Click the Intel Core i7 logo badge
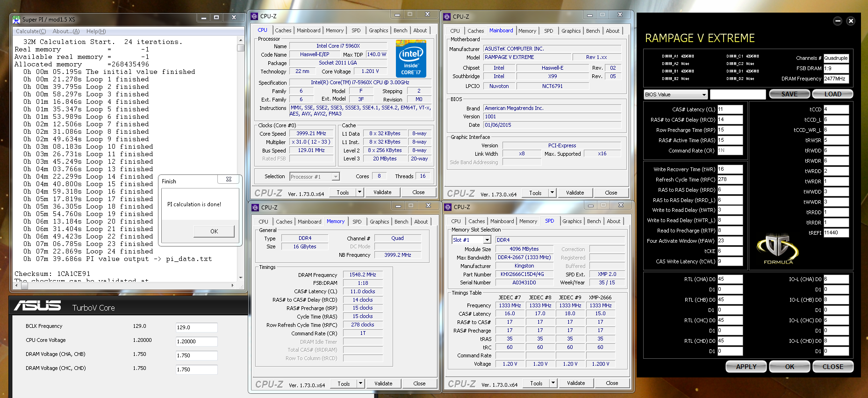Image resolution: width=868 pixels, height=398 pixels. 411,58
